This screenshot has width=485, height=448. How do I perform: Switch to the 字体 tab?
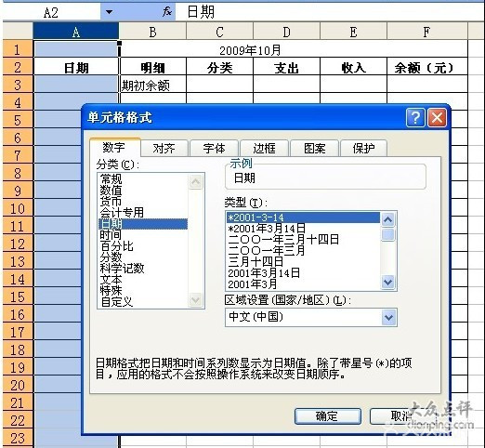(214, 149)
